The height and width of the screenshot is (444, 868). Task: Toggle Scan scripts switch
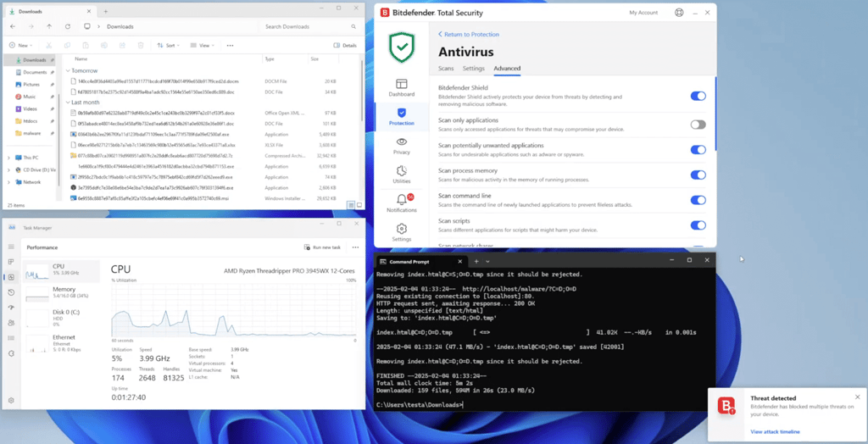pos(698,225)
